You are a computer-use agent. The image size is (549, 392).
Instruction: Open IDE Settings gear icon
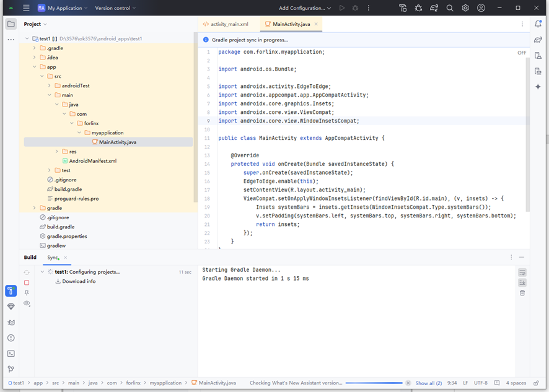[x=465, y=7]
